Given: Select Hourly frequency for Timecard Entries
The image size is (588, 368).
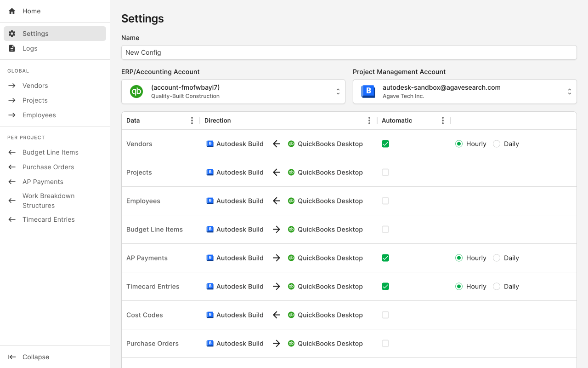Looking at the screenshot, I should tap(459, 287).
